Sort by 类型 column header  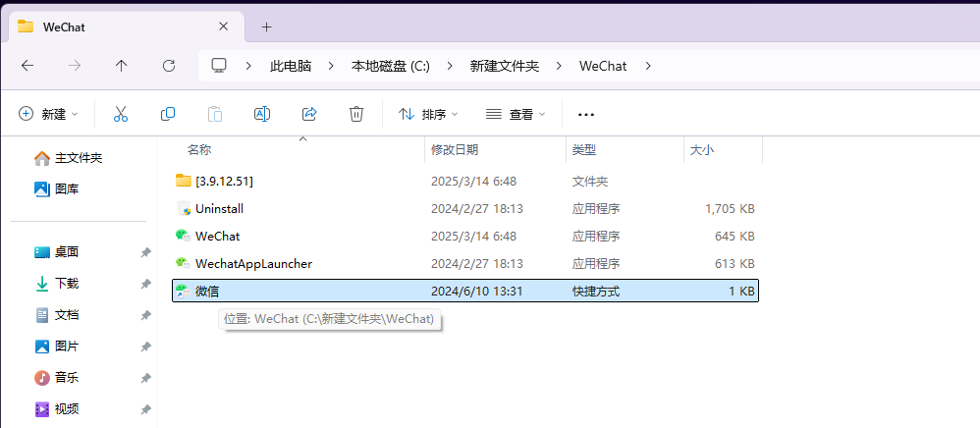pos(584,150)
